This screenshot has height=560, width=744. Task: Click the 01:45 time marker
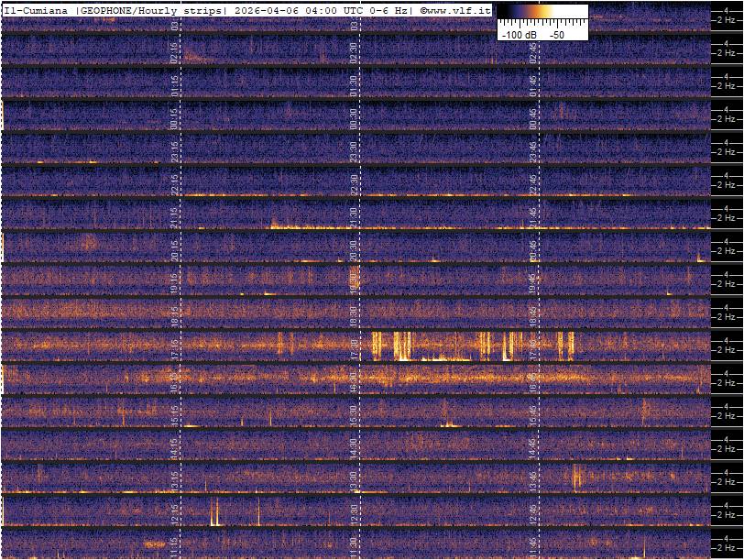[x=533, y=86]
